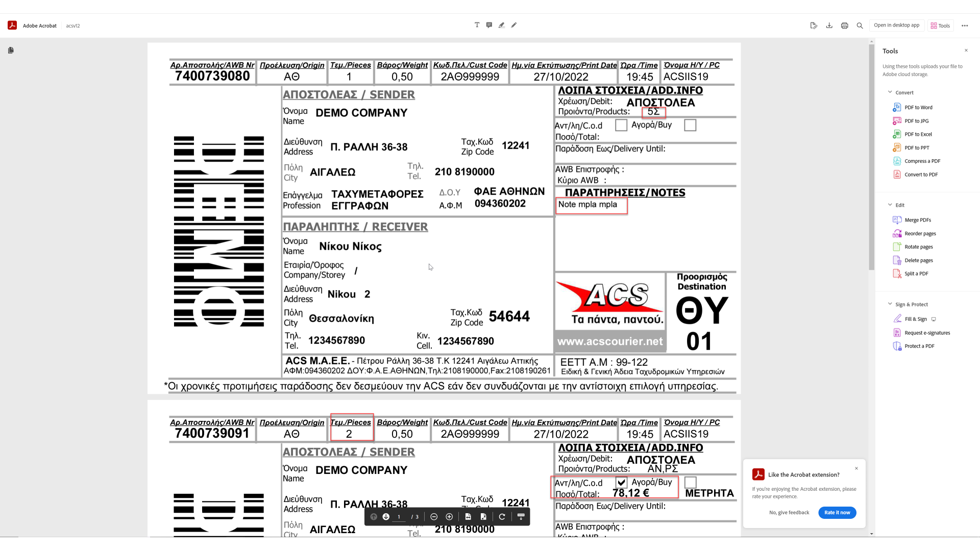Click the print icon
The height and width of the screenshot is (551, 980).
coord(844,26)
